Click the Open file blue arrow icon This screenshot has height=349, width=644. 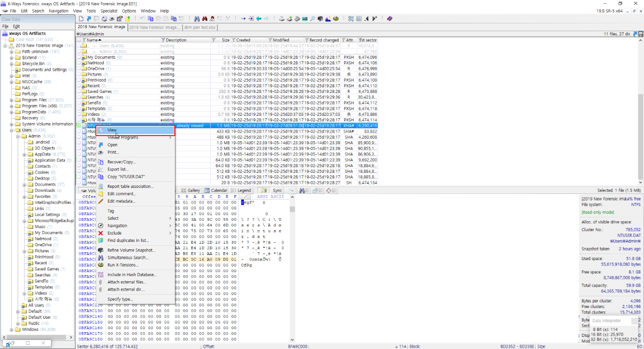pyautogui.click(x=89, y=19)
